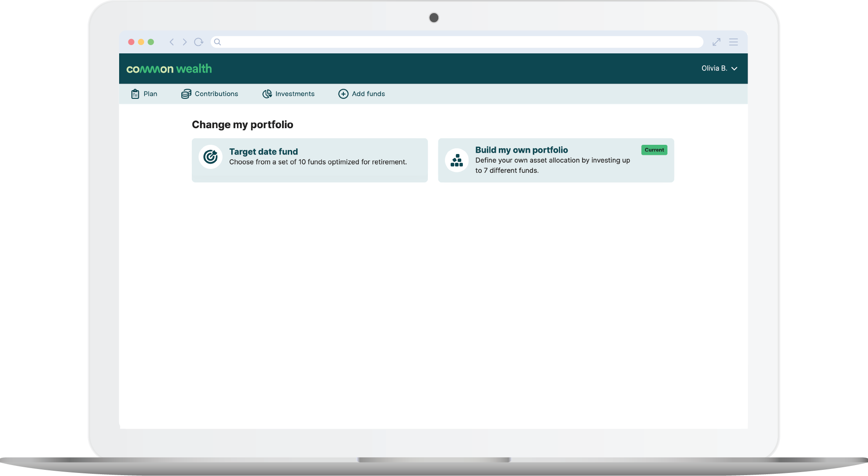The image size is (868, 476).
Task: Switch to the Investments tab
Action: [289, 94]
